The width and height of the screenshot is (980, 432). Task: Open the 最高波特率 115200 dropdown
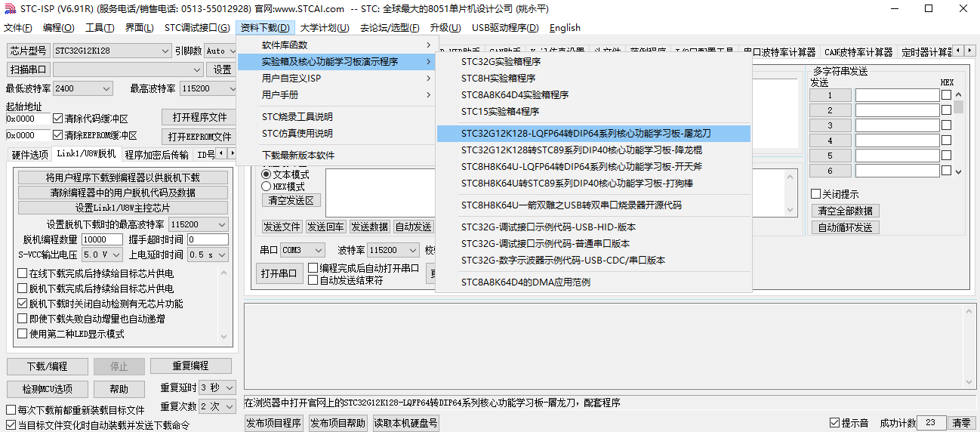208,88
